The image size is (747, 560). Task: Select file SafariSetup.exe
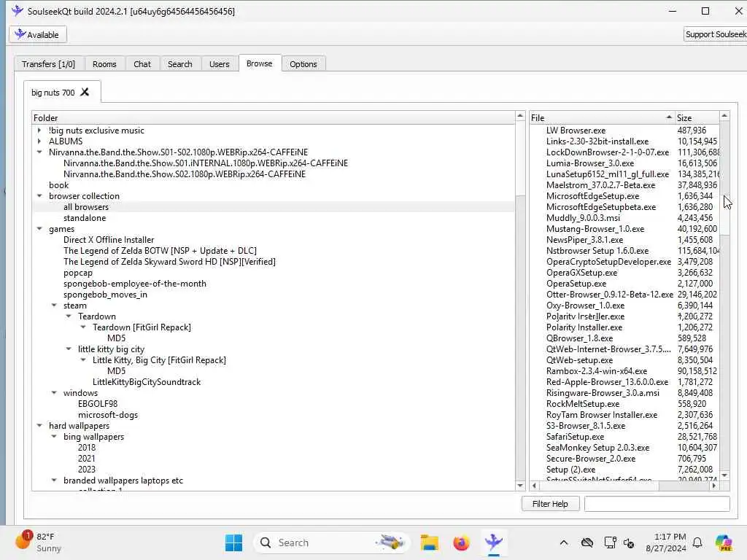[575, 437]
